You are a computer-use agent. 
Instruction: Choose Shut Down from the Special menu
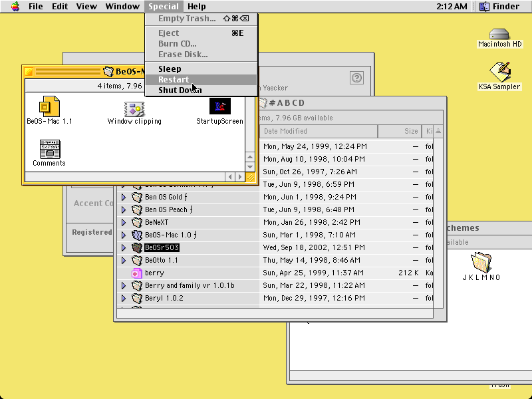[201, 90]
